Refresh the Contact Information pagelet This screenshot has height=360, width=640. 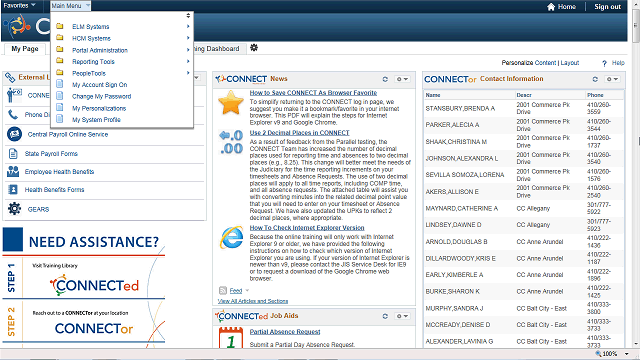pyautogui.click(x=595, y=79)
